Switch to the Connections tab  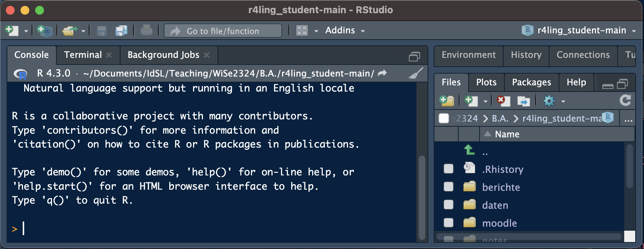click(x=583, y=55)
